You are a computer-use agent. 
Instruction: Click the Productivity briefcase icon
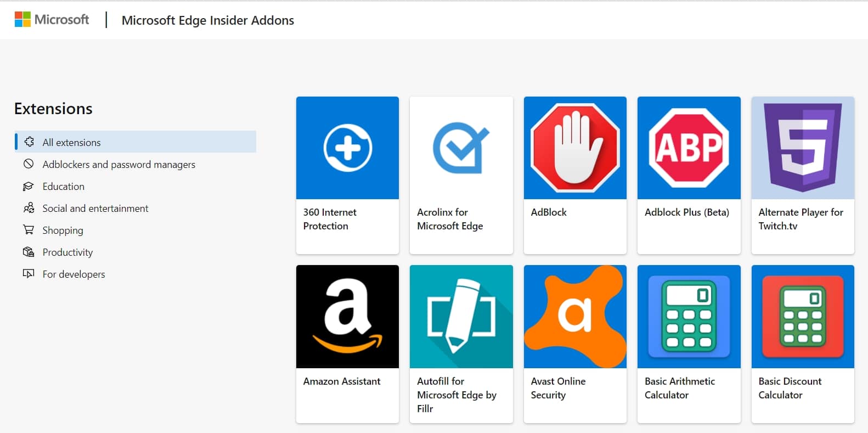(x=29, y=252)
